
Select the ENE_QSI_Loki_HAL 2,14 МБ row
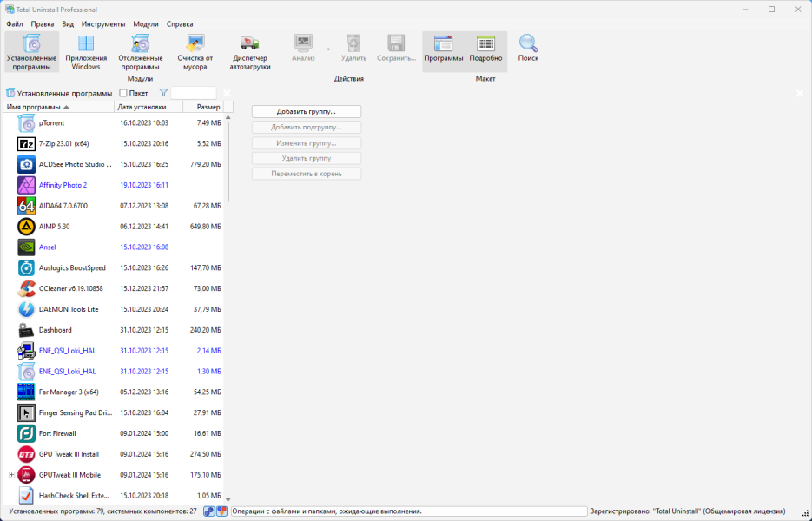[x=114, y=351]
